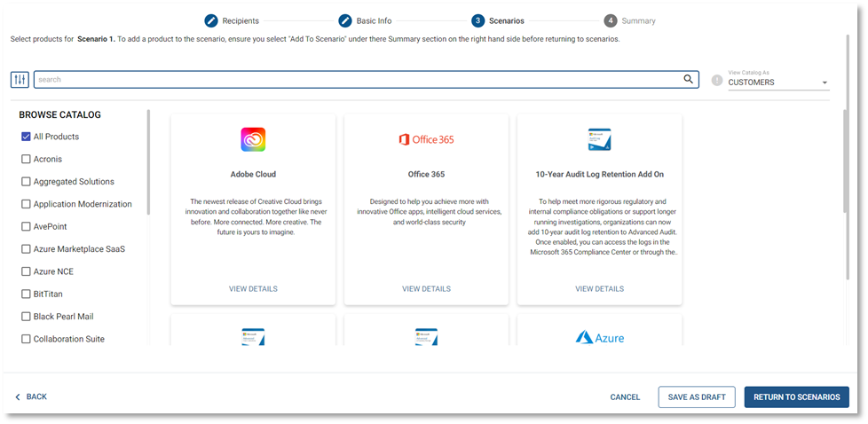Enable the Application Modernization filter
Image resolution: width=868 pixels, height=424 pixels.
(26, 204)
